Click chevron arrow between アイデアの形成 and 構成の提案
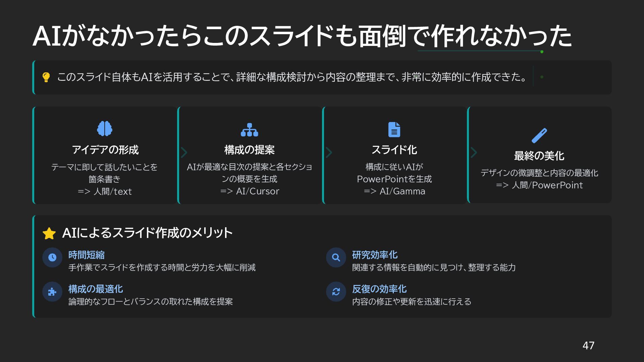This screenshot has width=644, height=362. [184, 153]
